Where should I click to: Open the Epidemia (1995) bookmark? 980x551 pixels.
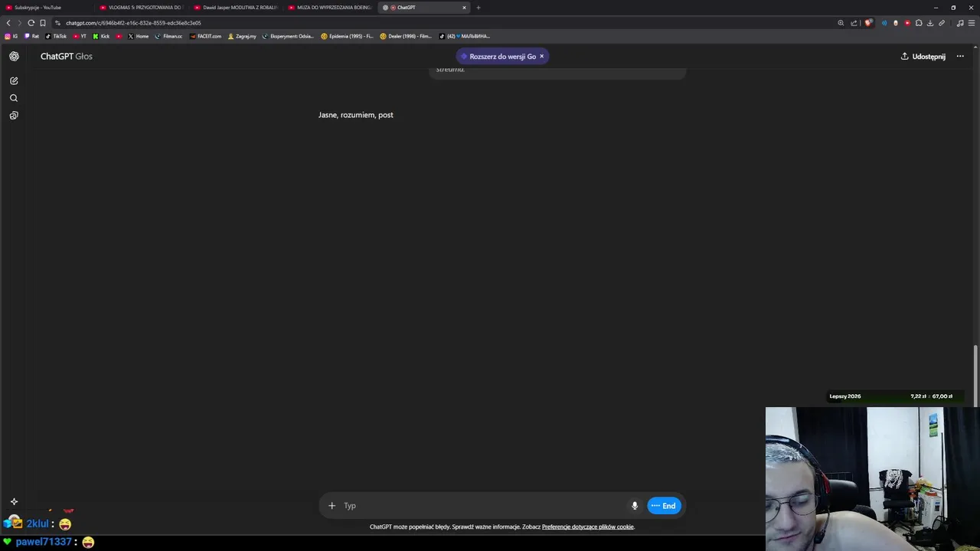pyautogui.click(x=347, y=36)
